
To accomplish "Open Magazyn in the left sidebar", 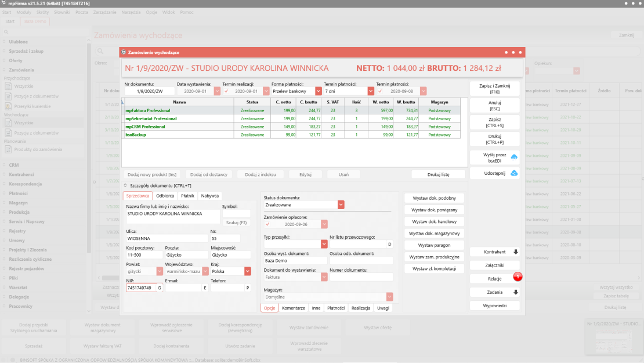I will coord(18,203).
